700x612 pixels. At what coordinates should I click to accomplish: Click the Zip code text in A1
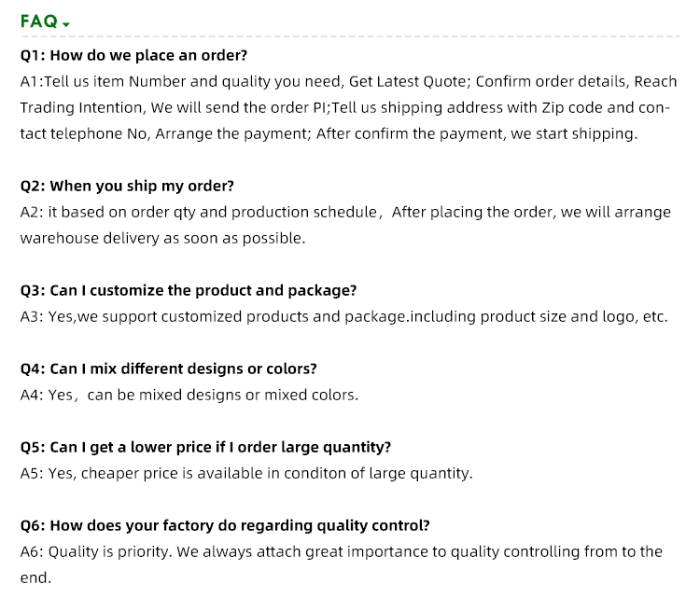(x=571, y=108)
